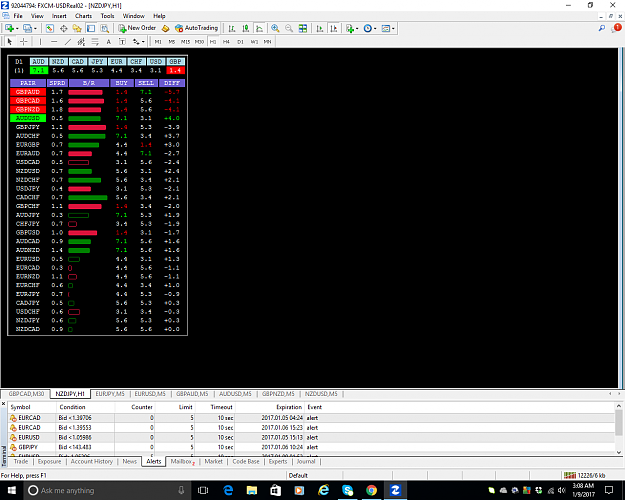
Task: Expand the new chart dropdown arrow
Action: pos(17,28)
